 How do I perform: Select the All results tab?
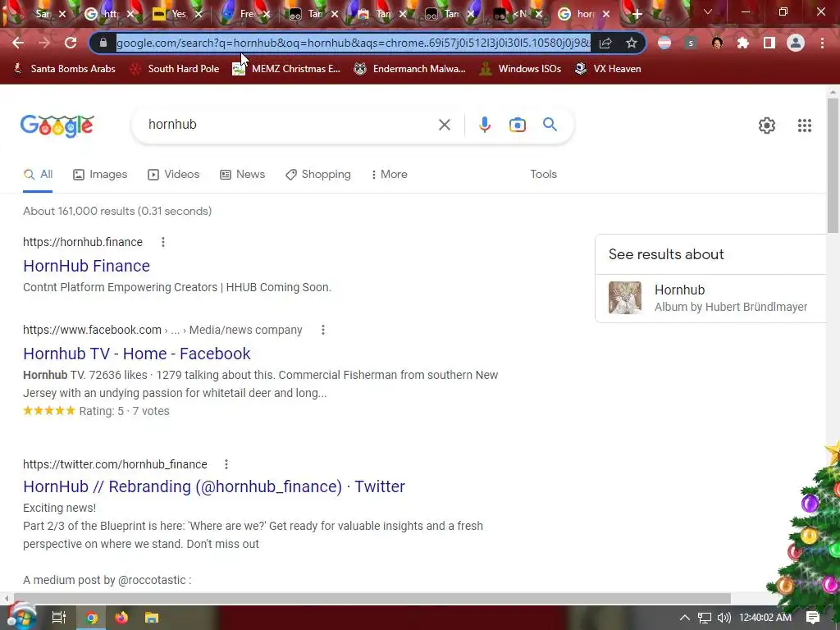38,174
